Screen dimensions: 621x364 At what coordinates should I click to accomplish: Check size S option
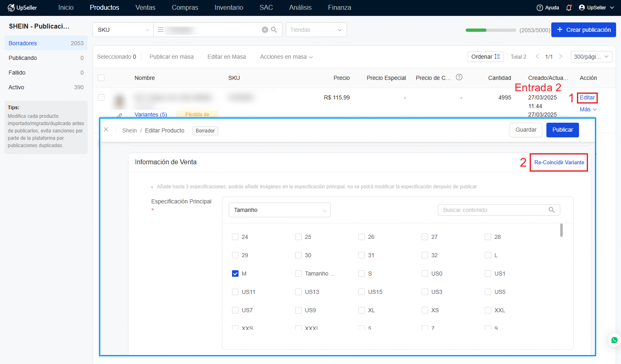point(362,274)
